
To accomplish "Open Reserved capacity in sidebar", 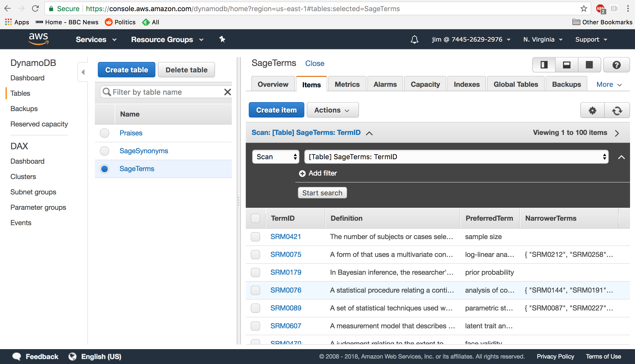I will pos(39,124).
